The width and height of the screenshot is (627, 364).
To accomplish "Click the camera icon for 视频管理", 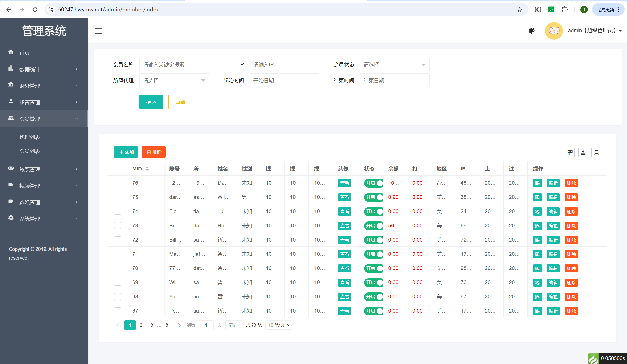I will click(11, 185).
